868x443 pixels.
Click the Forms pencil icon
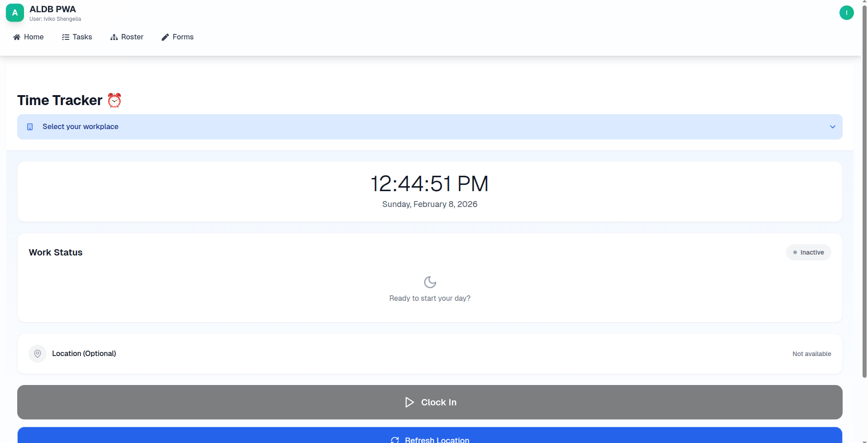tap(165, 37)
